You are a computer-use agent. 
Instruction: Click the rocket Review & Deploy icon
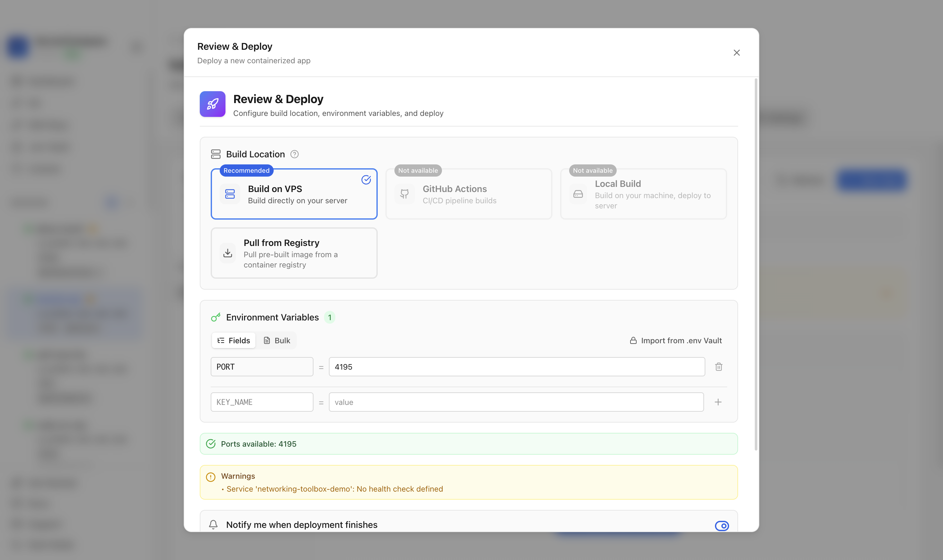pyautogui.click(x=212, y=104)
